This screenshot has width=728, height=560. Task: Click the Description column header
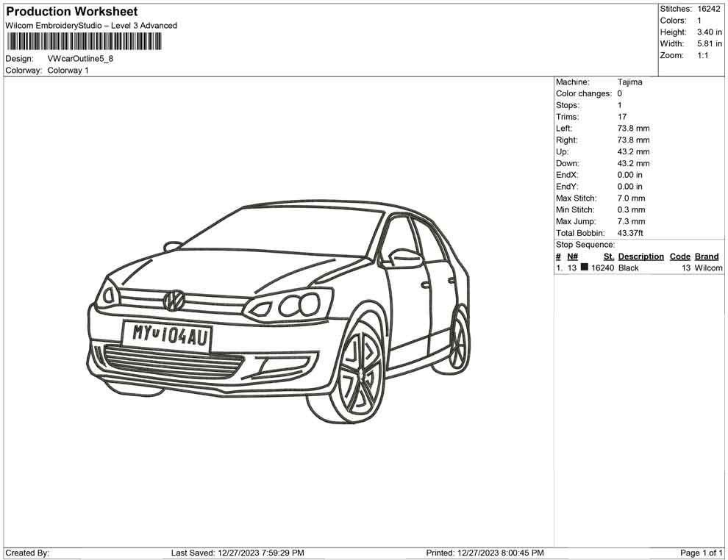pyautogui.click(x=640, y=256)
